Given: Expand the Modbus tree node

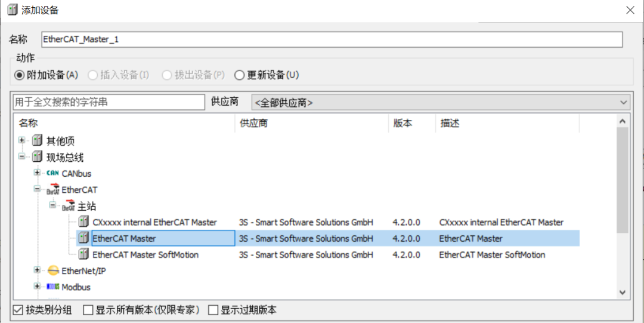Looking at the screenshot, I should pos(38,287).
